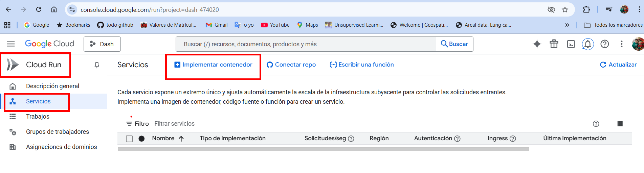Click the Google Cloud logo
This screenshot has height=173, width=644.
pyautogui.click(x=49, y=44)
